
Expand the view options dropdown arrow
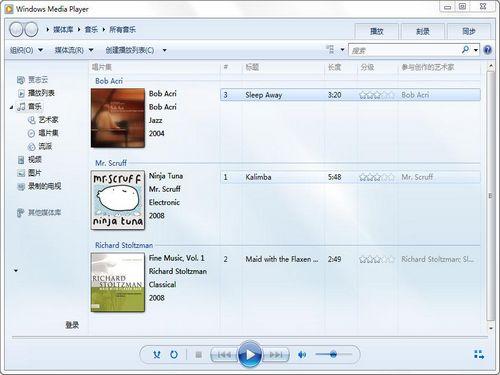(x=342, y=50)
